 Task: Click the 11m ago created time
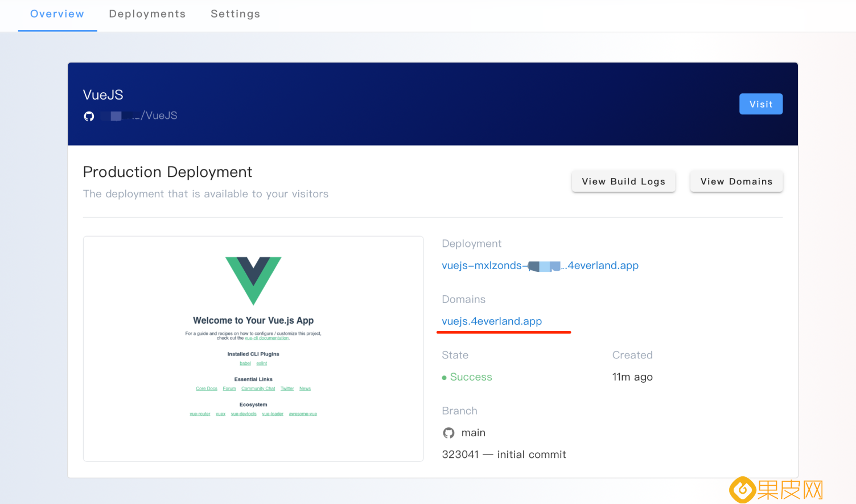[x=632, y=377]
